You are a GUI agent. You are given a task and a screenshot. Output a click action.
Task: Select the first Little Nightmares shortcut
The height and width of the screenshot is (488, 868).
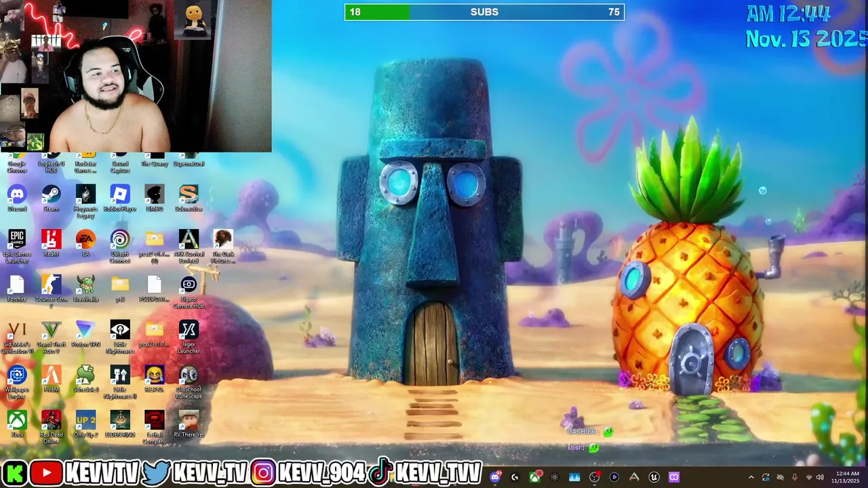[120, 337]
